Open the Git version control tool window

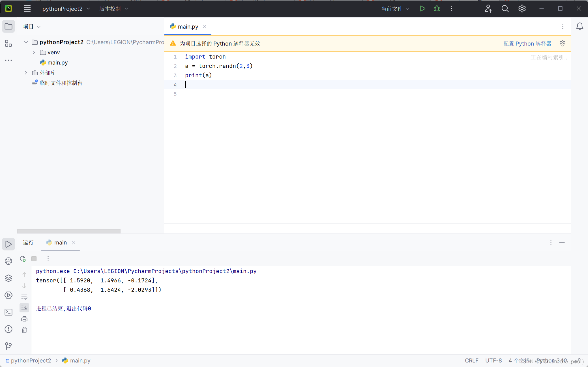pyautogui.click(x=8, y=346)
